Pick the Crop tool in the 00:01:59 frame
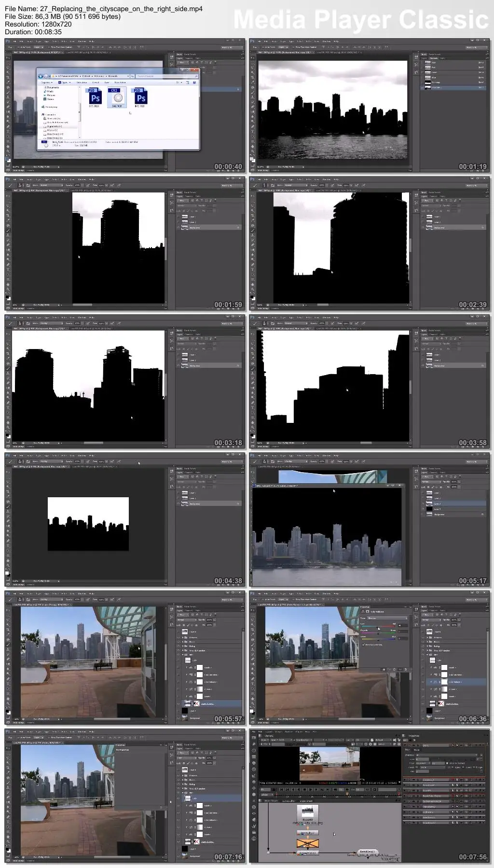This screenshot has height=868, width=494. [x=8, y=215]
